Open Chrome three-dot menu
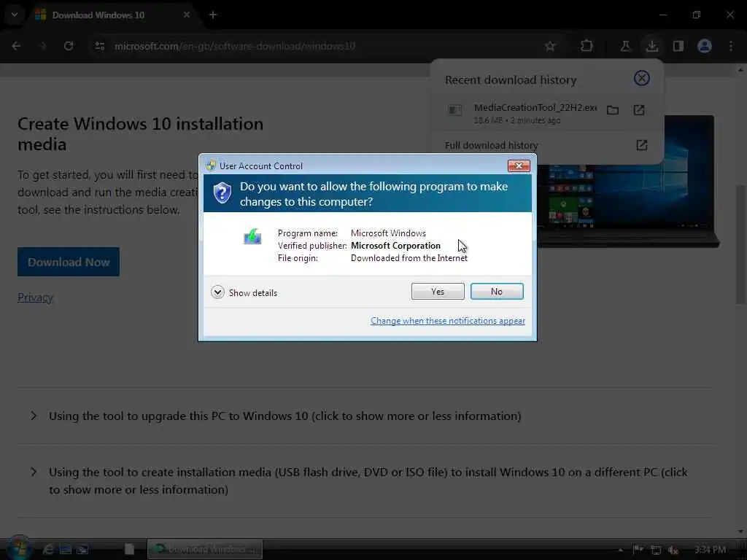The height and width of the screenshot is (560, 747). pyautogui.click(x=731, y=46)
